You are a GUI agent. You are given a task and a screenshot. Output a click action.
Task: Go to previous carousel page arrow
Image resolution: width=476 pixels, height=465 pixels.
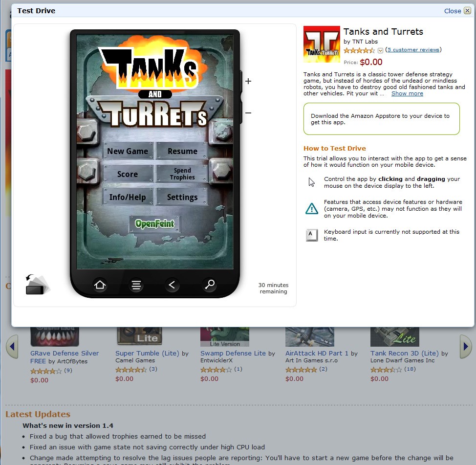coord(12,347)
